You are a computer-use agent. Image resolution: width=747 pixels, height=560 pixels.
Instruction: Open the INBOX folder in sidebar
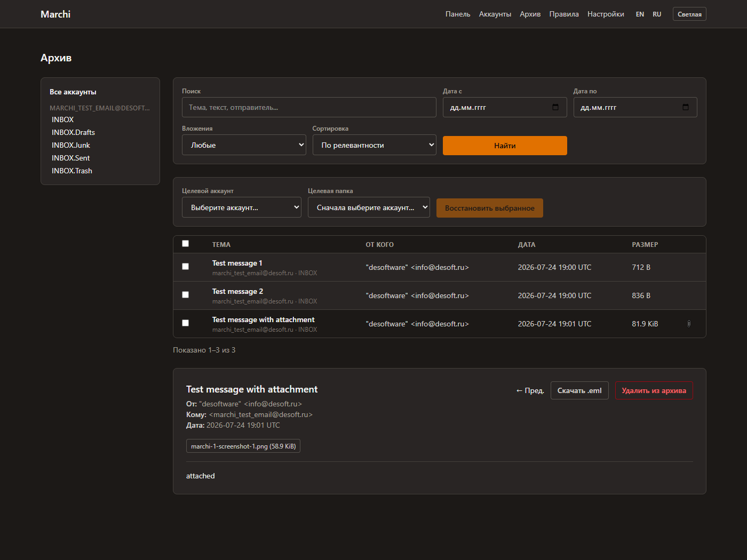(x=62, y=119)
